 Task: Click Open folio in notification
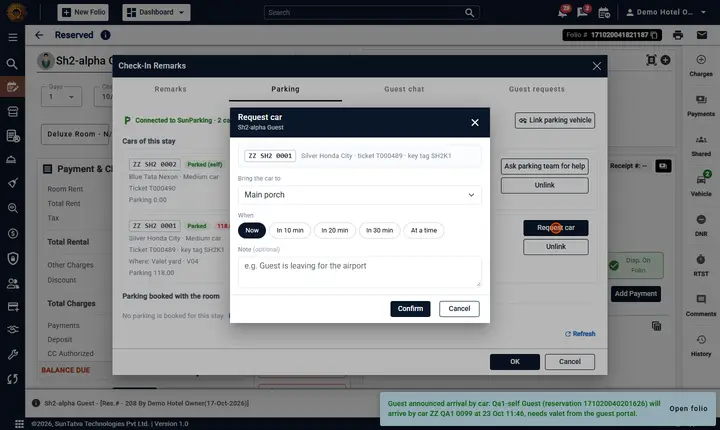[x=688, y=409]
